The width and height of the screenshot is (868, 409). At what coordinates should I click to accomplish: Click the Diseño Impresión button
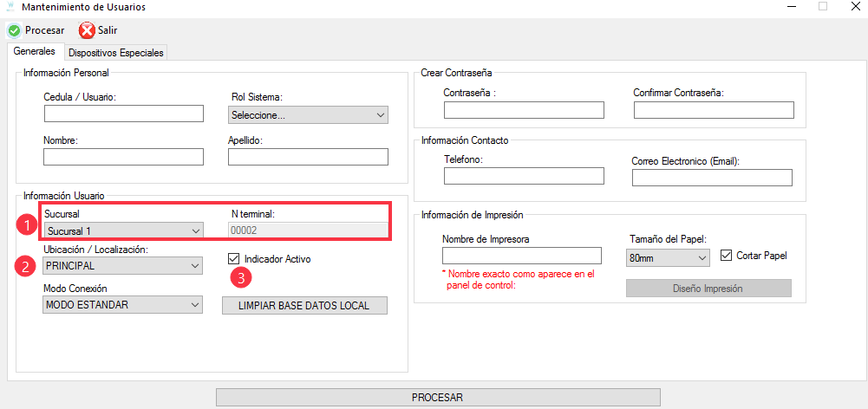click(x=708, y=289)
